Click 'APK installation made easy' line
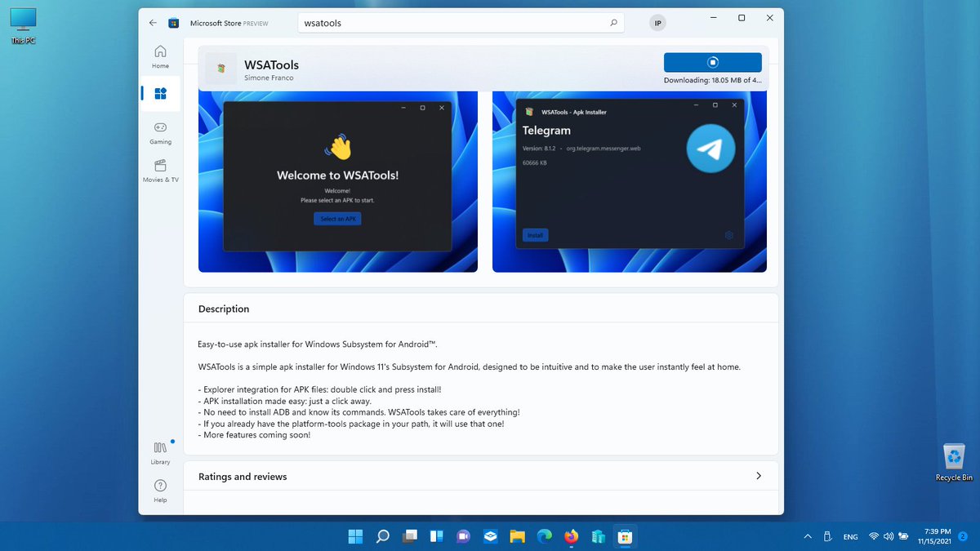Image resolution: width=980 pixels, height=551 pixels. click(x=284, y=401)
